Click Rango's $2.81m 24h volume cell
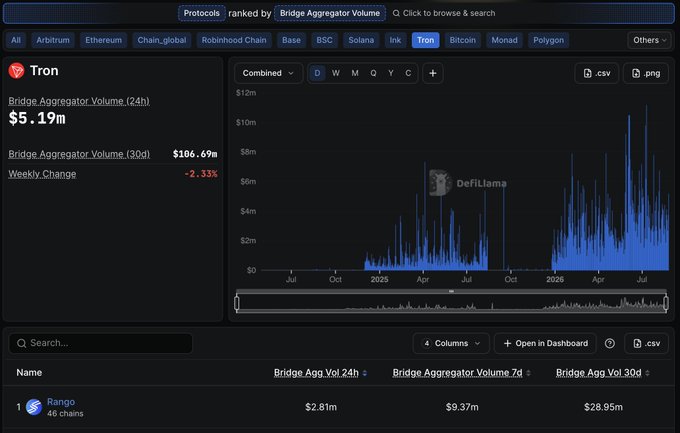Image resolution: width=680 pixels, height=433 pixels. pos(321,407)
